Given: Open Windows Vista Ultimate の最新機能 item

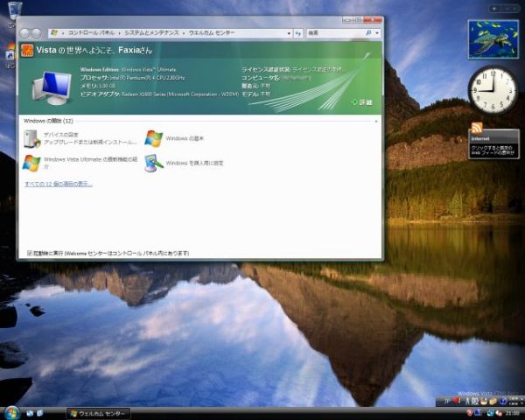Looking at the screenshot, I should point(31,162).
